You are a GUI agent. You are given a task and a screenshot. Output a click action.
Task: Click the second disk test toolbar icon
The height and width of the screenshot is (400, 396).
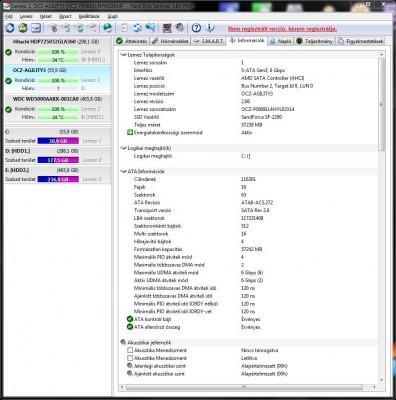tap(66, 28)
